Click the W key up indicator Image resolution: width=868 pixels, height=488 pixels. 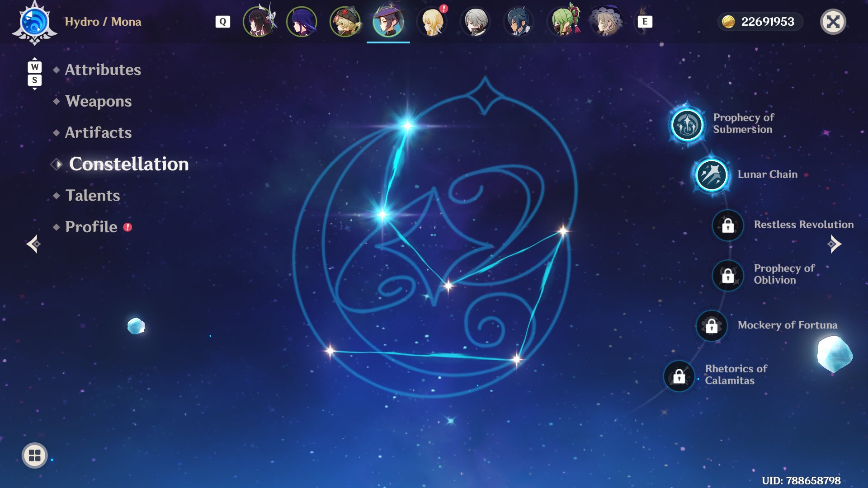point(35,67)
